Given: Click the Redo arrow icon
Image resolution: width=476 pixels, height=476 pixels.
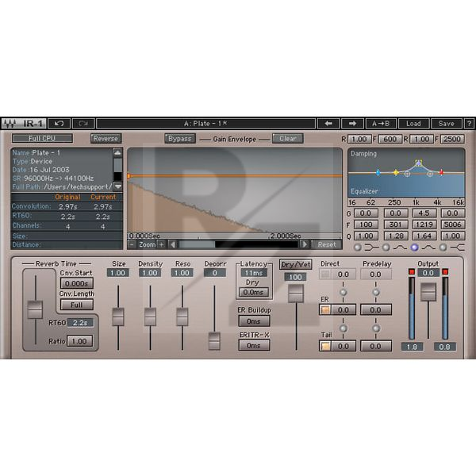Looking at the screenshot, I should 83,124.
